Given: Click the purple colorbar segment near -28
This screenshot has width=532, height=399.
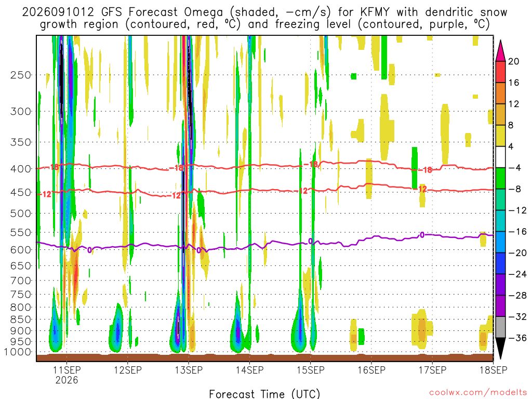Looking at the screenshot, I should click(x=500, y=285).
